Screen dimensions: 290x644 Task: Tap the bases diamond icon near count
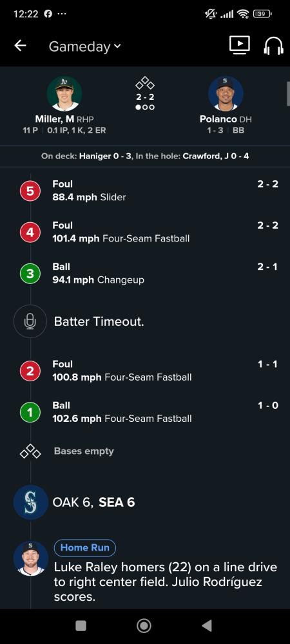coord(145,84)
